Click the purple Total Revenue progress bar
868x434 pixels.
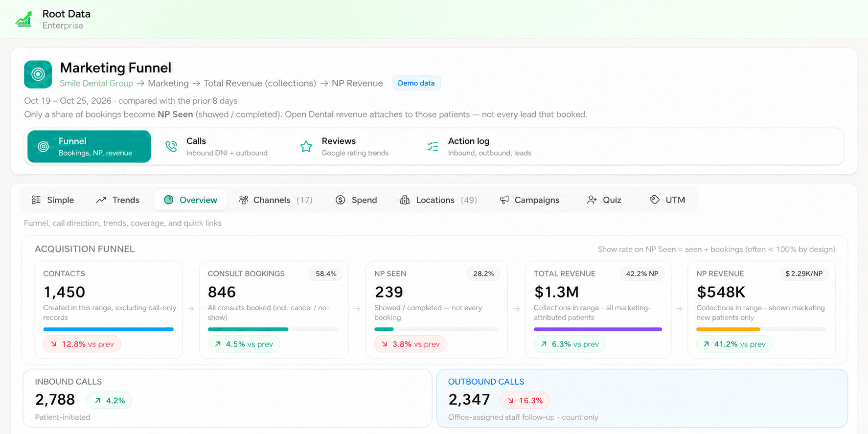point(598,329)
